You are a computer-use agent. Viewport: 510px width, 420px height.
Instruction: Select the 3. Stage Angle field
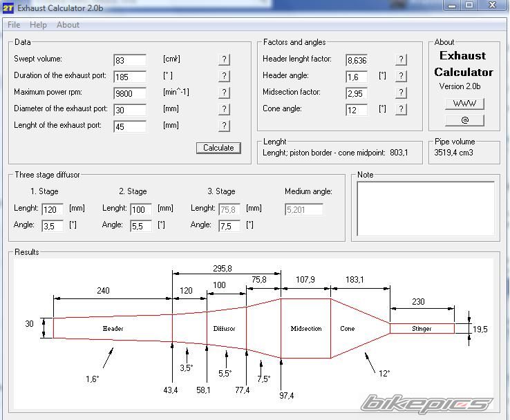[229, 226]
